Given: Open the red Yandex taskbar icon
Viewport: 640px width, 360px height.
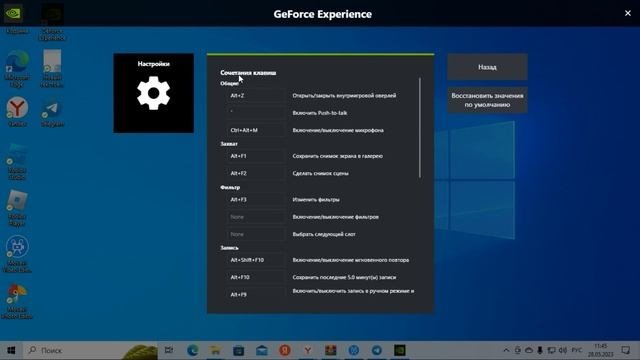Looking at the screenshot, I should (x=285, y=350).
